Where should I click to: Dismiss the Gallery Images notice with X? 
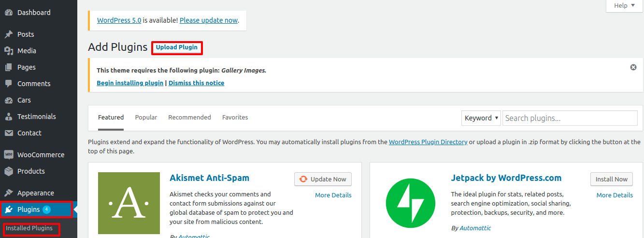(633, 67)
